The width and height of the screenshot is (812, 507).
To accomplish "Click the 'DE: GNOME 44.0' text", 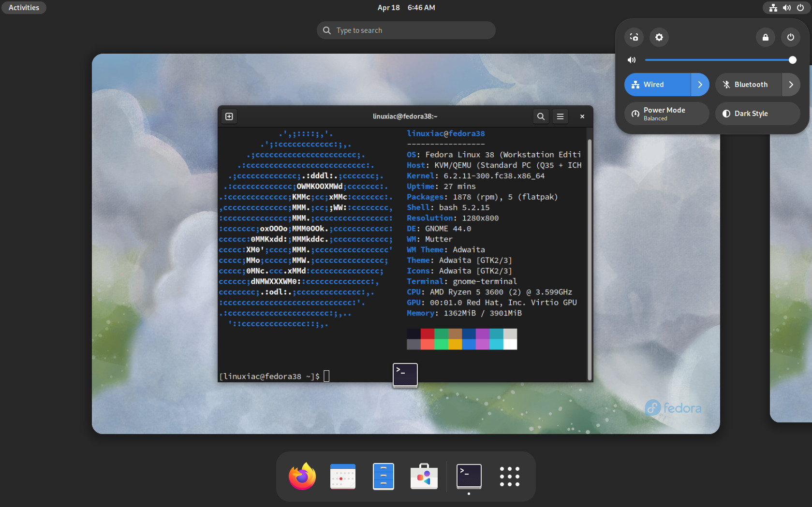I will tap(439, 229).
